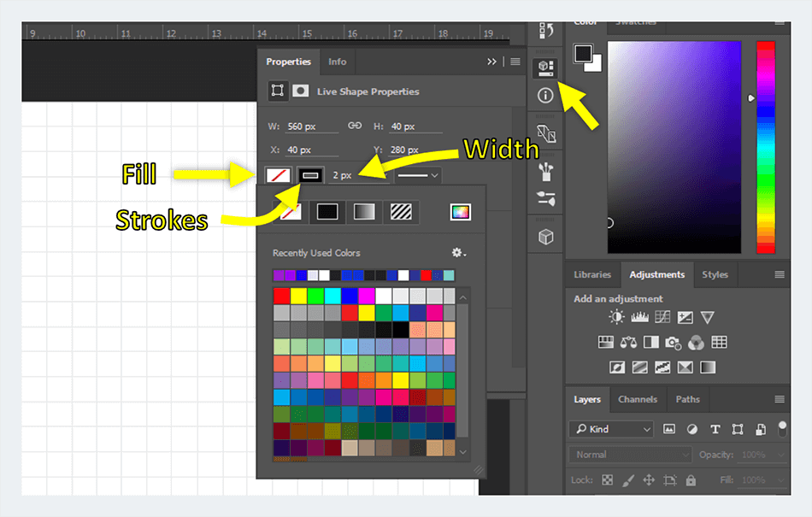812x517 pixels.
Task: Add a Brightness/Contrast adjustment
Action: pos(616,317)
